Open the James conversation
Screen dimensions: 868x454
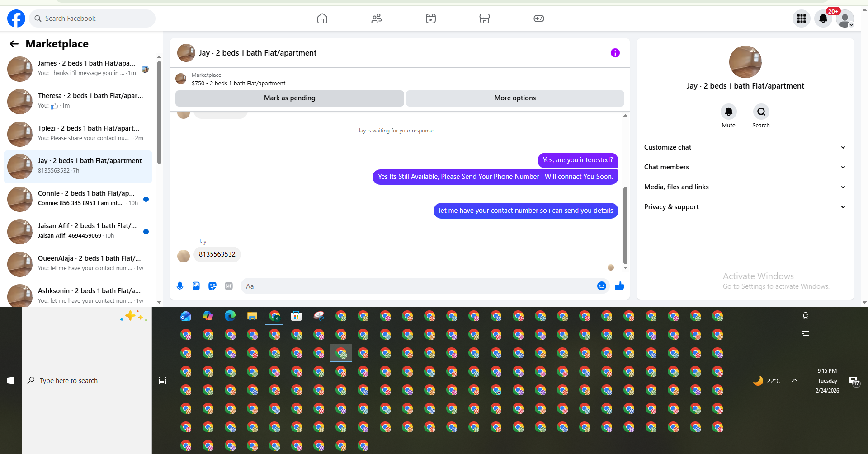(78, 69)
